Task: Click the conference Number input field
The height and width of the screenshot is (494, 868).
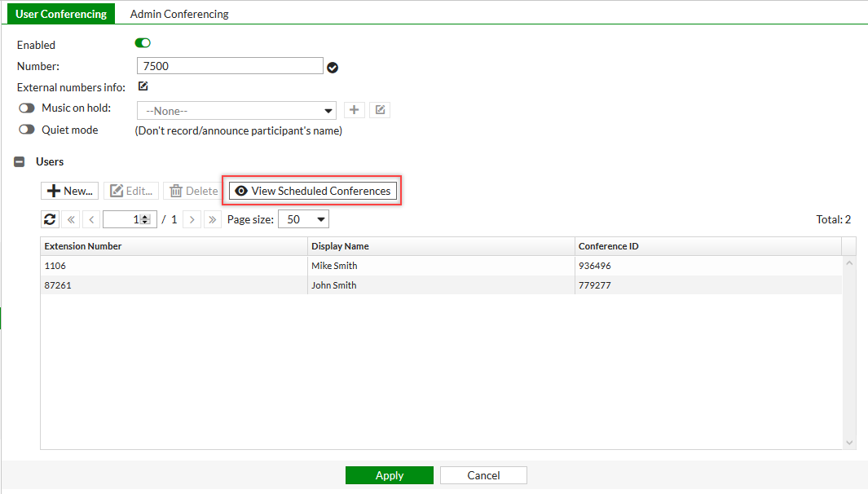Action: tap(230, 66)
